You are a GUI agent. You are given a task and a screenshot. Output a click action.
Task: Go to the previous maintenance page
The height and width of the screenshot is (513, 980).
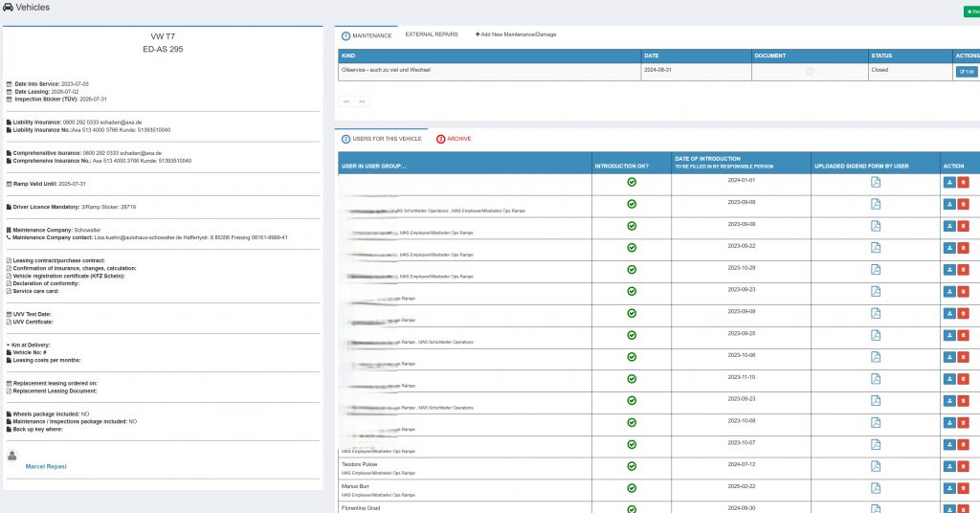pos(347,100)
